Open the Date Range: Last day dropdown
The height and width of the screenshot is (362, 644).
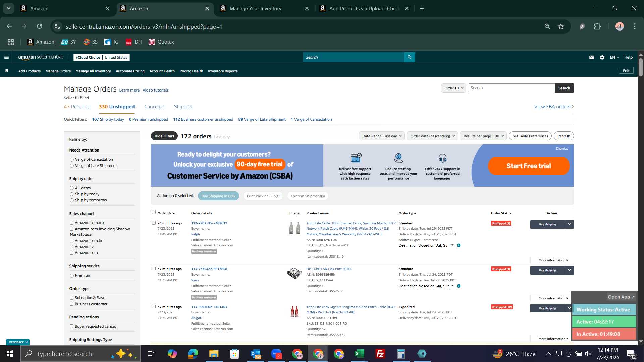click(x=382, y=136)
